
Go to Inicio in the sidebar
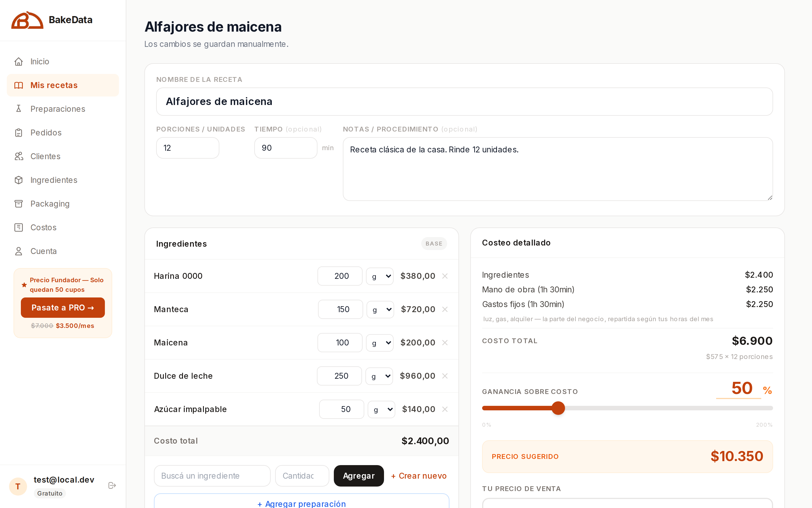coord(63,62)
